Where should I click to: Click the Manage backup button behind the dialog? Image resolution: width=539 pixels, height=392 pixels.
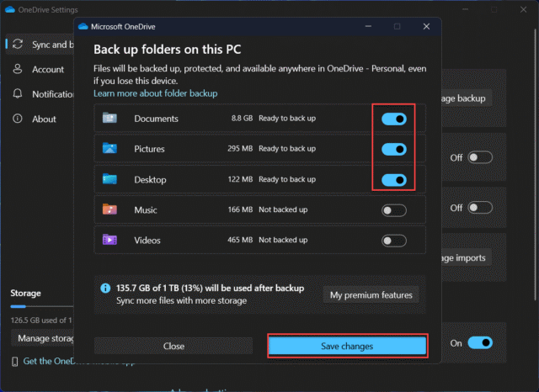click(466, 98)
